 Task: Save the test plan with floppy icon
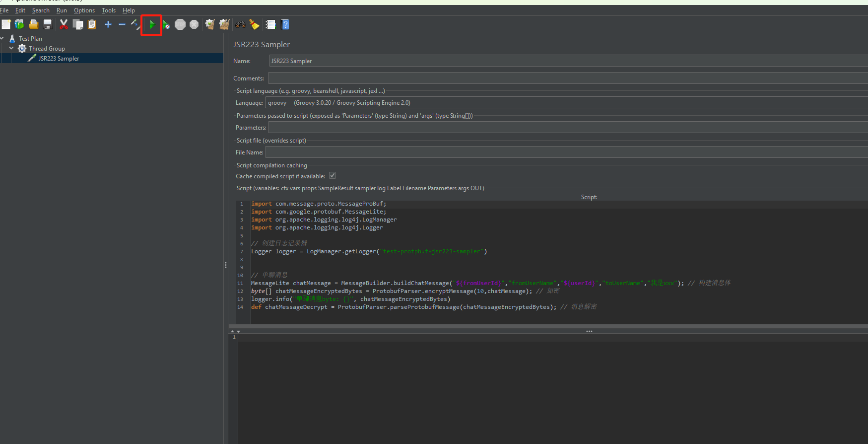tap(48, 24)
